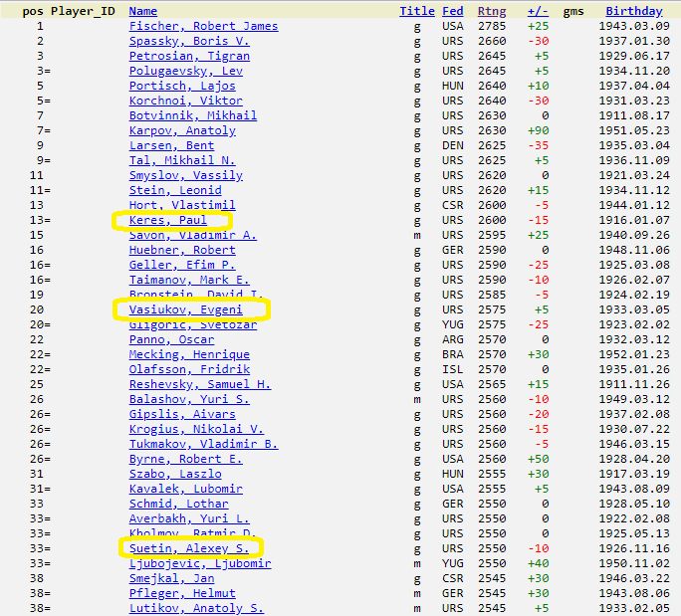Select Mecking, Henrique from the list
Screen dimensions: 681x616
coord(189,354)
